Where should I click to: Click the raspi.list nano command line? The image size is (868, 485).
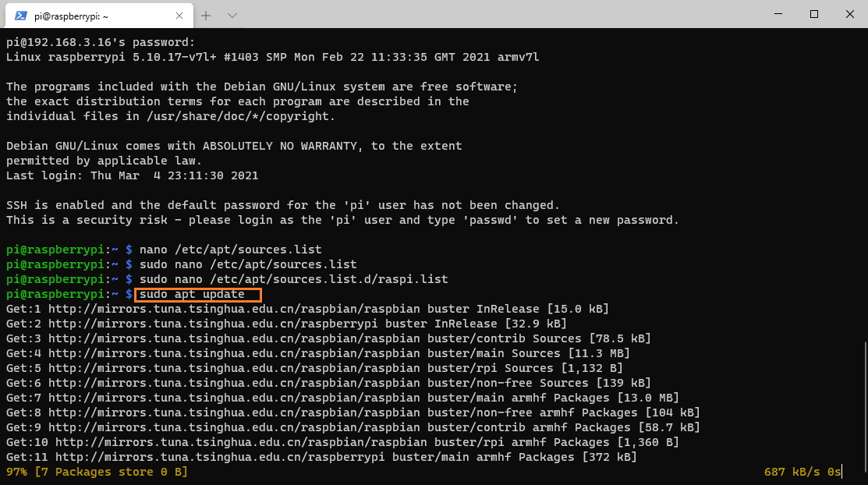click(293, 279)
